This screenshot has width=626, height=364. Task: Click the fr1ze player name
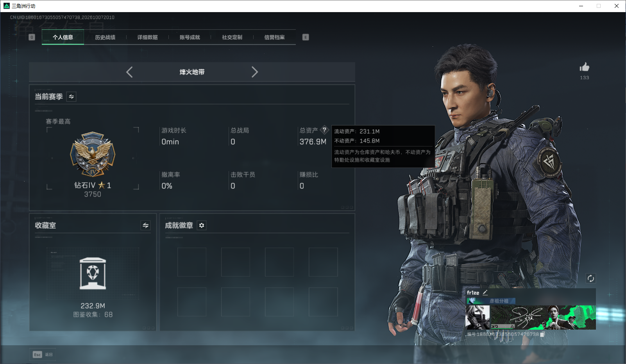[473, 293]
